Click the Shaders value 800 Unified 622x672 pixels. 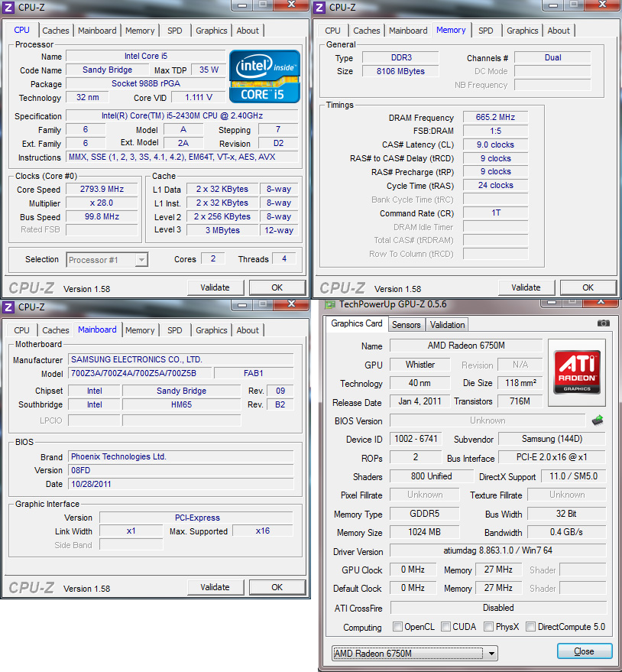coord(432,476)
